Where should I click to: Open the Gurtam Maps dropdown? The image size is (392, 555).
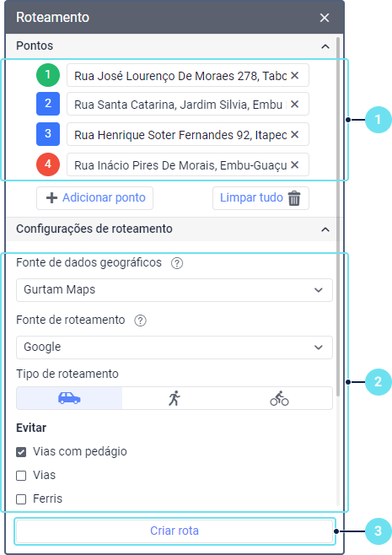click(174, 290)
